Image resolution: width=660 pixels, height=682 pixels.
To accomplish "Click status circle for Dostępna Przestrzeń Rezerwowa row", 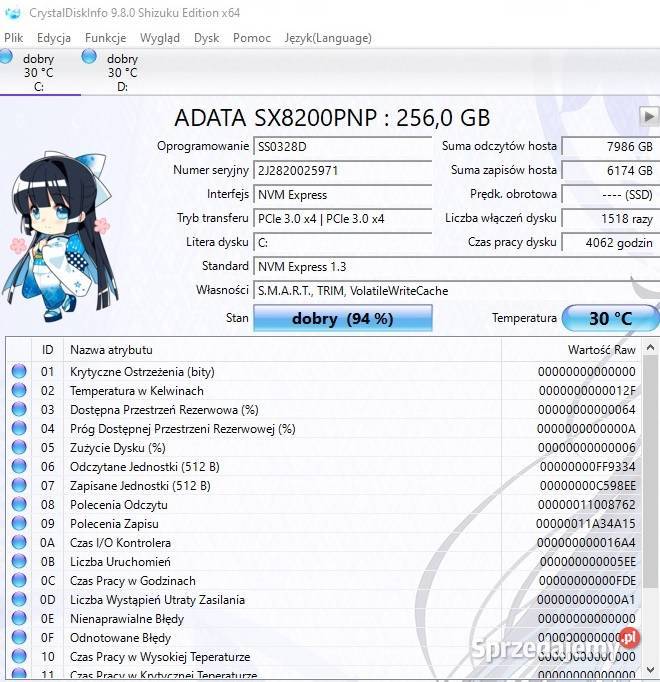I will pyautogui.click(x=19, y=409).
